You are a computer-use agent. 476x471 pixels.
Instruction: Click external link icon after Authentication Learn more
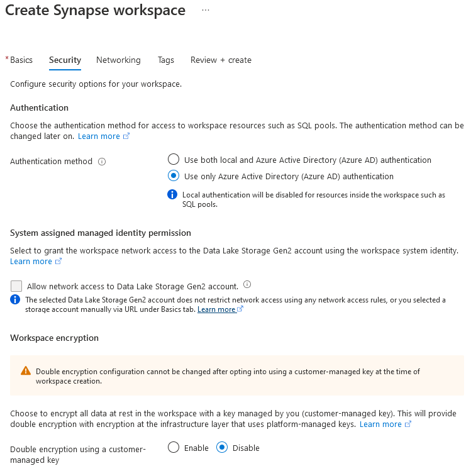click(x=126, y=136)
